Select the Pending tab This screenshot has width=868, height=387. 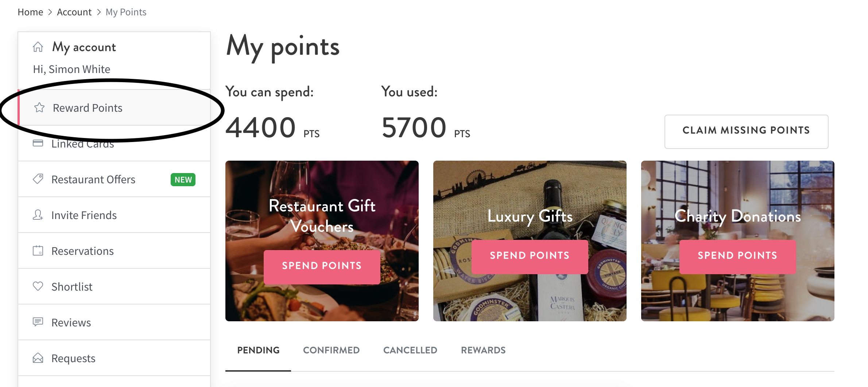tap(258, 350)
